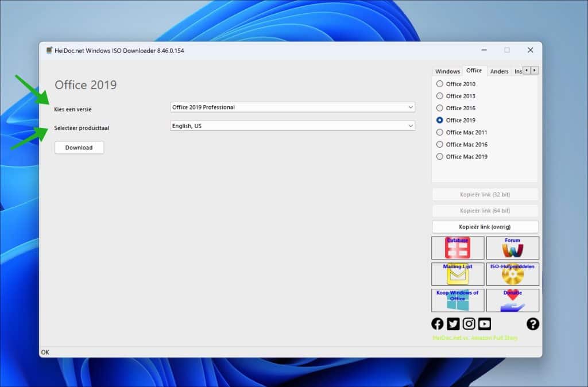
Task: Open the Twitter icon
Action: click(x=453, y=324)
